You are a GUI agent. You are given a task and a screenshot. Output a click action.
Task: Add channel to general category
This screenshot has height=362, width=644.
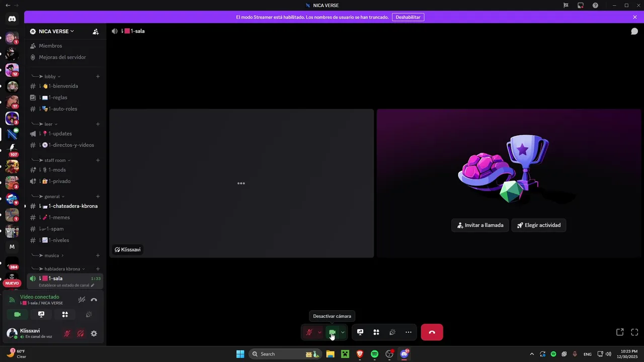coord(98,197)
